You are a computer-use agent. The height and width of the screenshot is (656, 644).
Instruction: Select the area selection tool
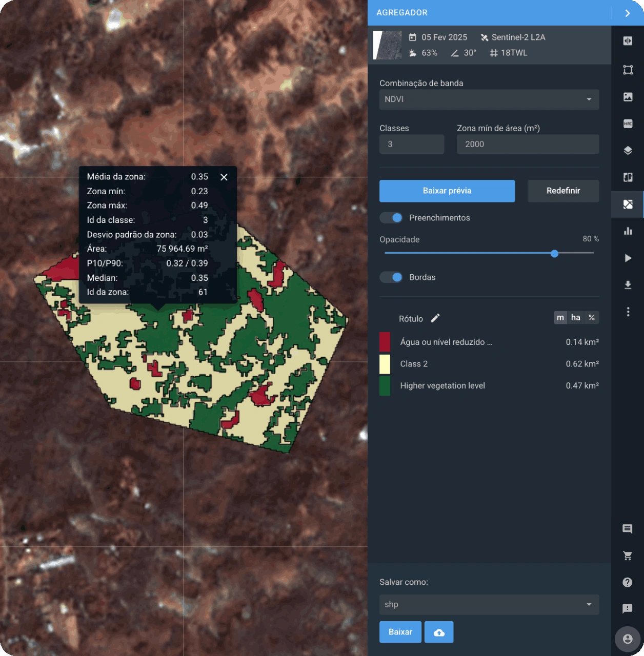coord(628,70)
